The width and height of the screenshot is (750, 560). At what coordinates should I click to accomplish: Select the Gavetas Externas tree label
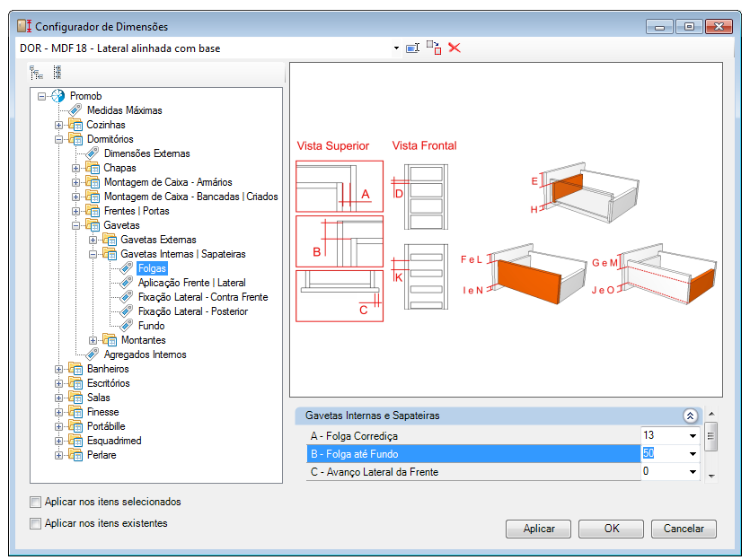pyautogui.click(x=158, y=240)
